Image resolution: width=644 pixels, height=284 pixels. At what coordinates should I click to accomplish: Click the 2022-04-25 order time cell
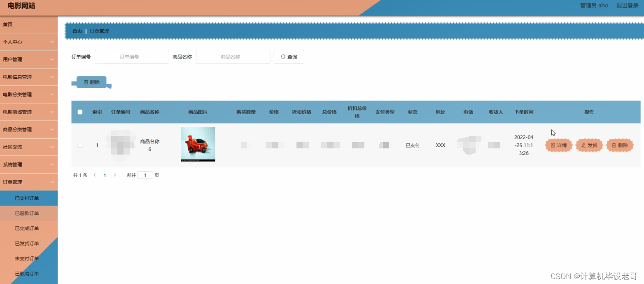click(x=524, y=145)
